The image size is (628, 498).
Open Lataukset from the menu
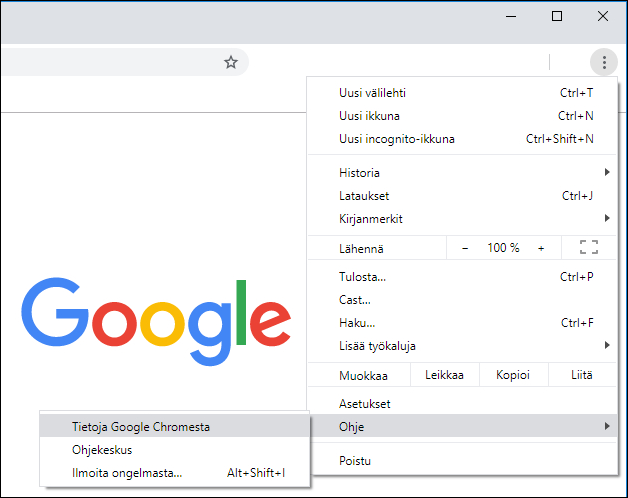point(463,196)
